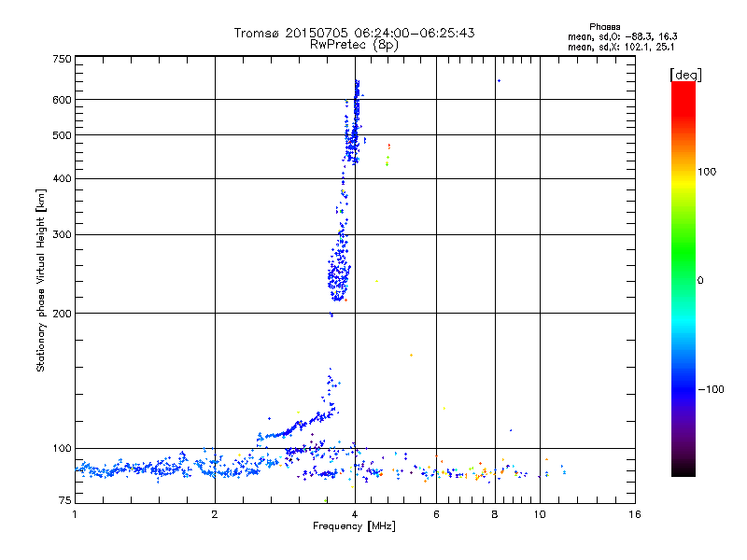747x560 pixels.
Task: Click the y-axis tick label '400'
Action: coord(62,179)
